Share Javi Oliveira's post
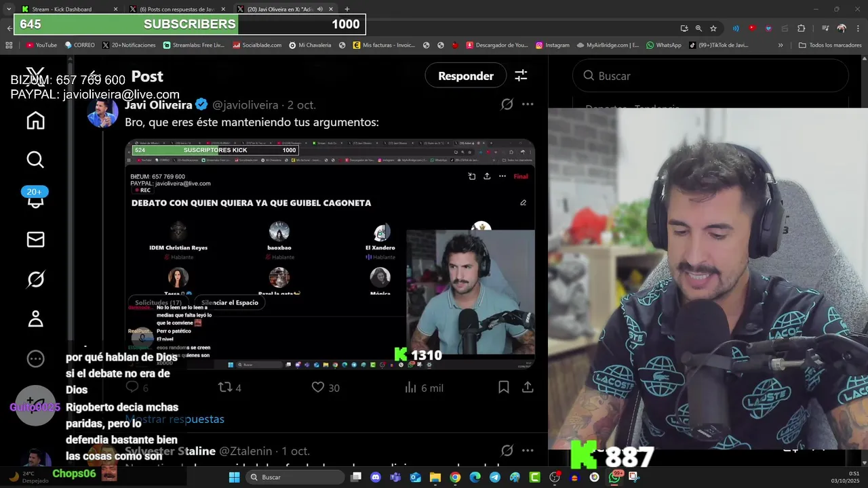 click(x=527, y=388)
